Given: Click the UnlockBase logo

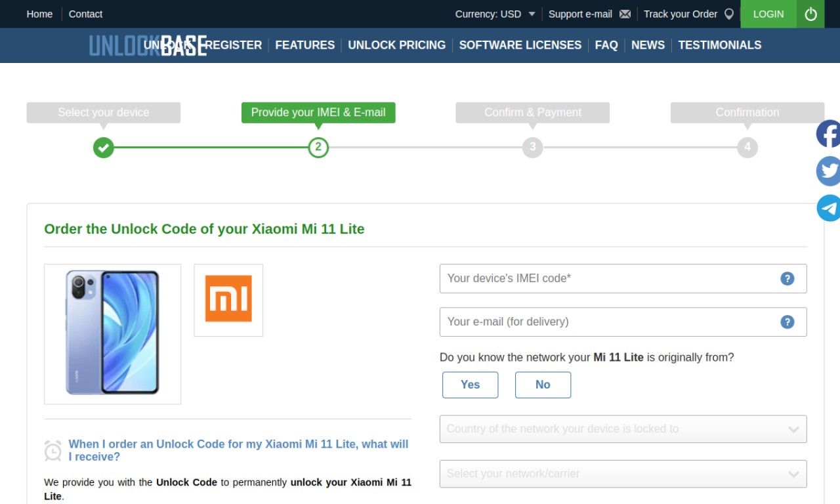Looking at the screenshot, I should 148,45.
